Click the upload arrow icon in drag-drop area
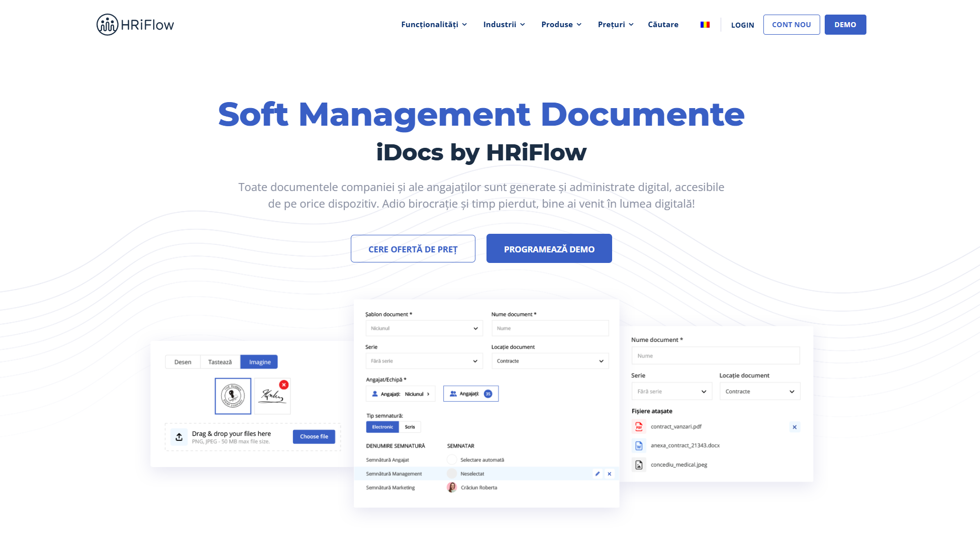Viewport: 980px width, 543px height. [x=179, y=437]
